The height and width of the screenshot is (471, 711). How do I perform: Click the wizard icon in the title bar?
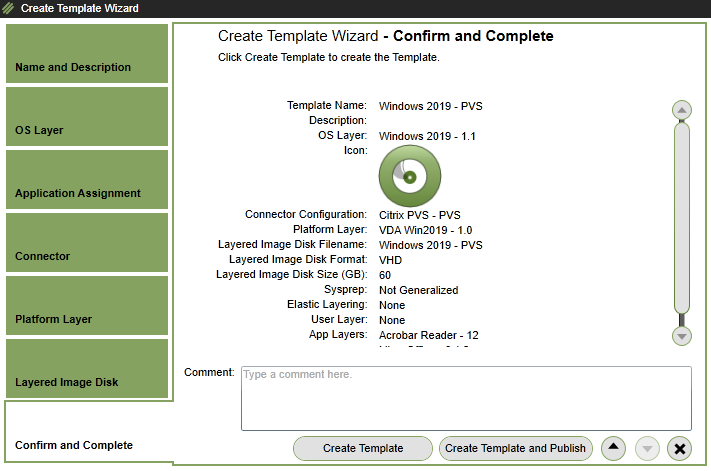click(9, 9)
